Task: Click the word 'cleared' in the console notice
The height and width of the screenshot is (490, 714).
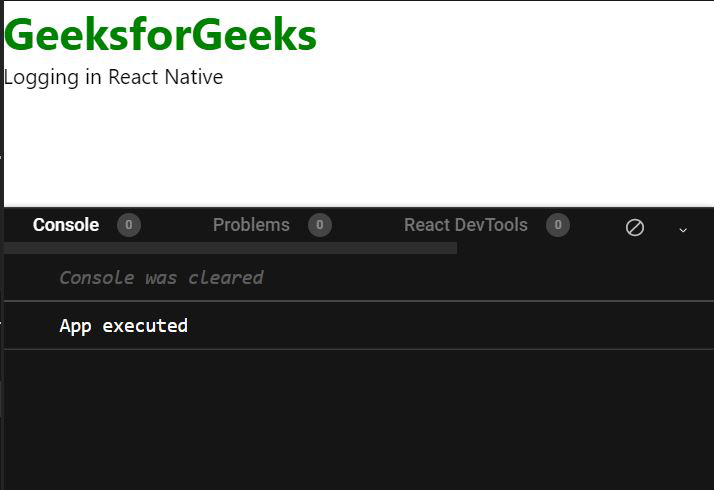Action: pyautogui.click(x=226, y=278)
